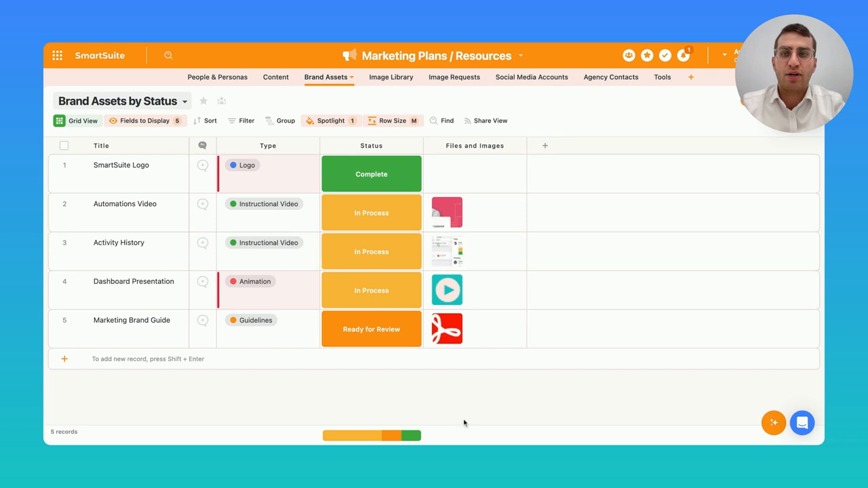
Task: Click the Complete status cell
Action: 372,174
